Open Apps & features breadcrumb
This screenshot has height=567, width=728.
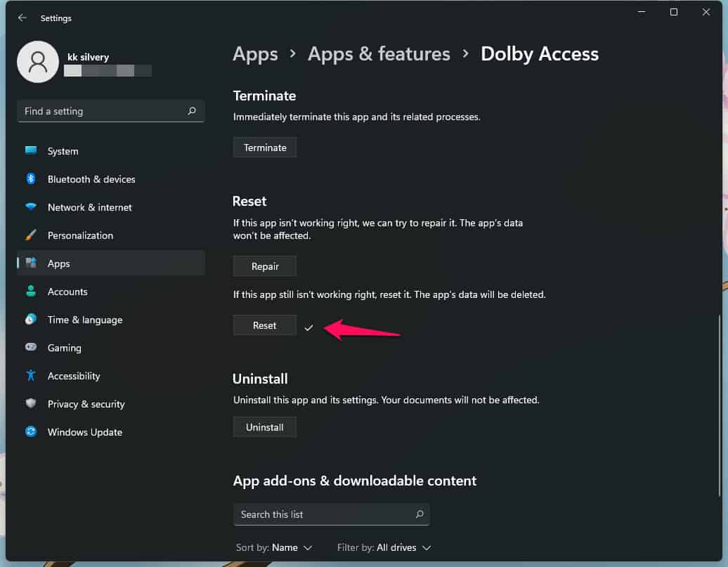point(379,53)
